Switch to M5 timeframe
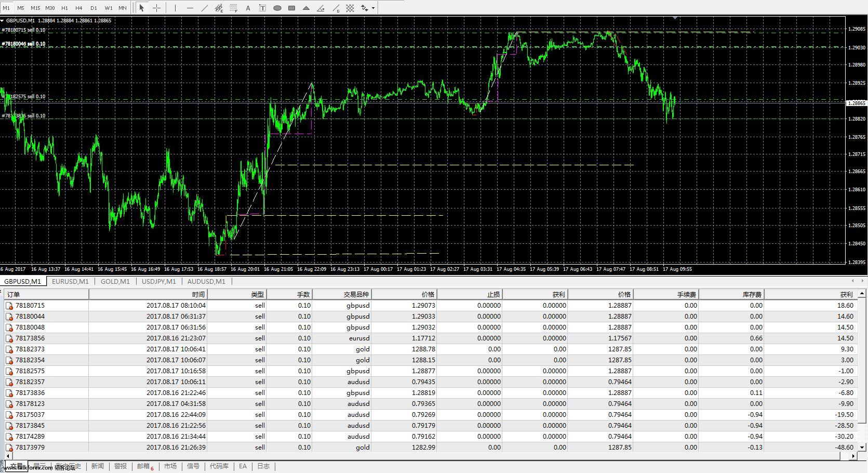 click(21, 8)
